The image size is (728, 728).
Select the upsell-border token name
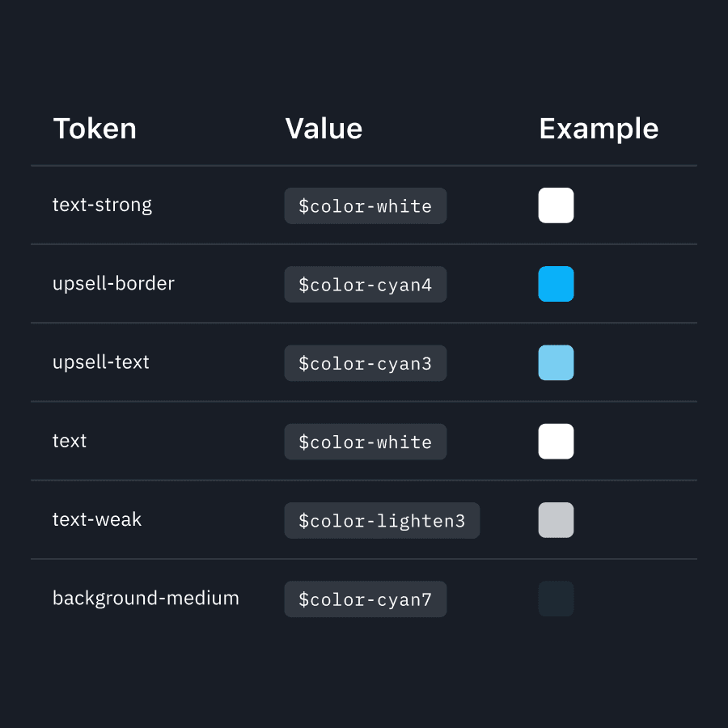(x=113, y=284)
